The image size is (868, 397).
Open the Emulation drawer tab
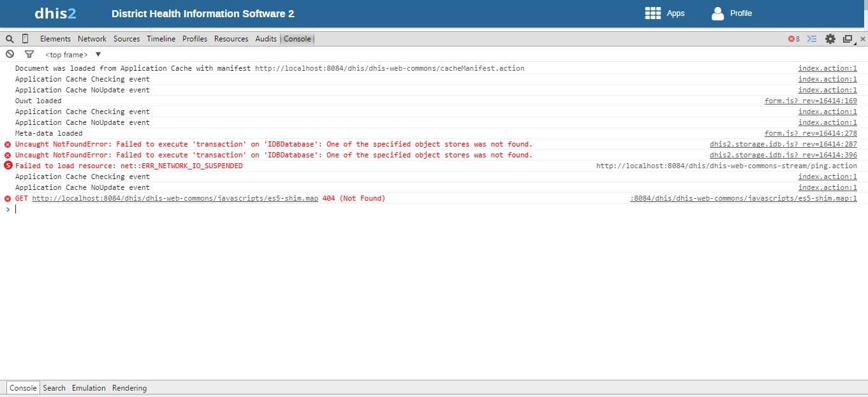pyautogui.click(x=89, y=388)
